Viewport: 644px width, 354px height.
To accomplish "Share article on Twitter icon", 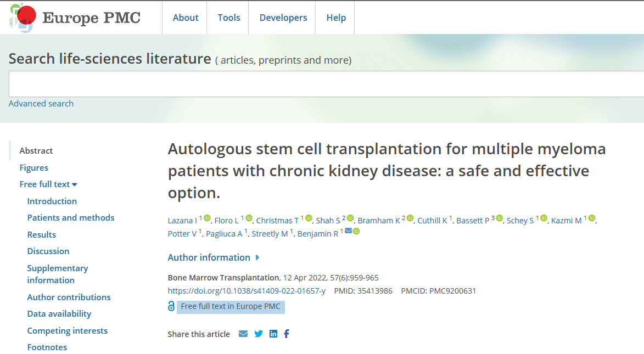I will 259,334.
